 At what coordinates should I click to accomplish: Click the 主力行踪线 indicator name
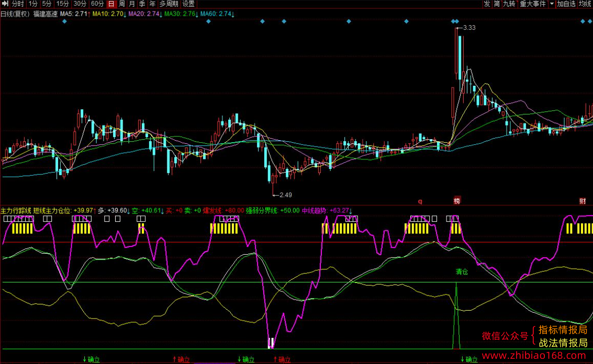16,211
